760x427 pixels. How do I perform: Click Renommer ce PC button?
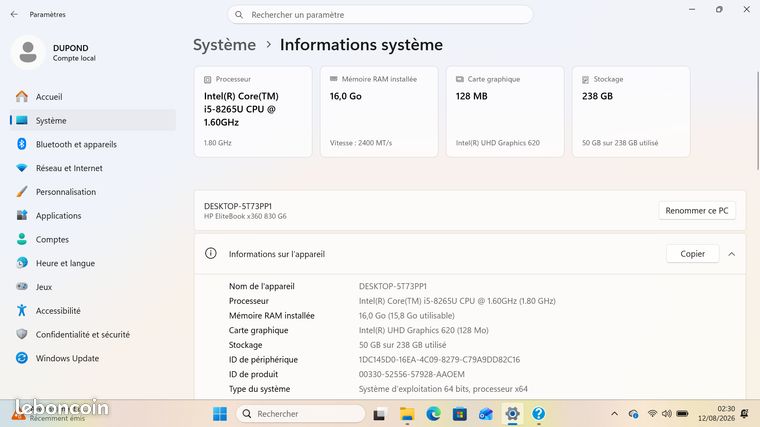(697, 211)
